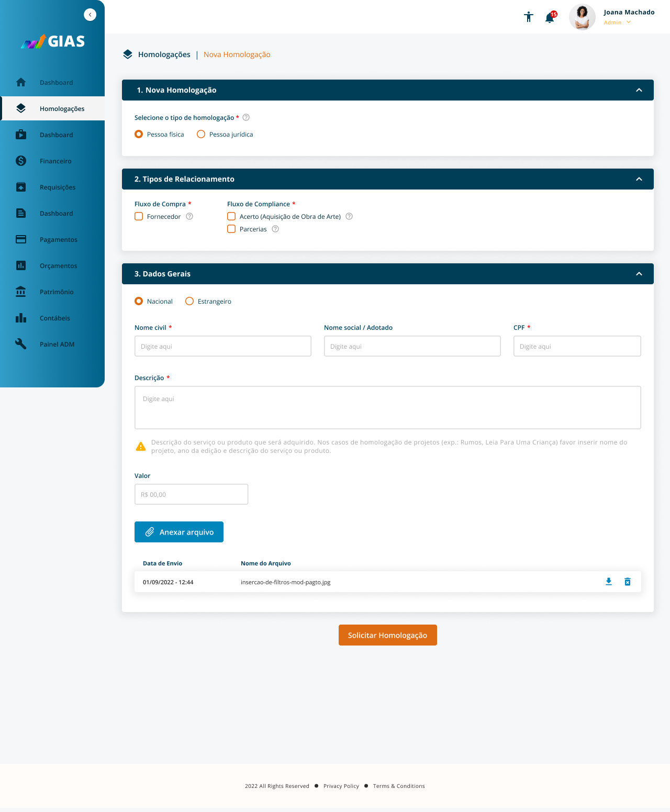The height and width of the screenshot is (812, 670).
Task: Check the Fornecedor checkbox
Action: coord(139,216)
